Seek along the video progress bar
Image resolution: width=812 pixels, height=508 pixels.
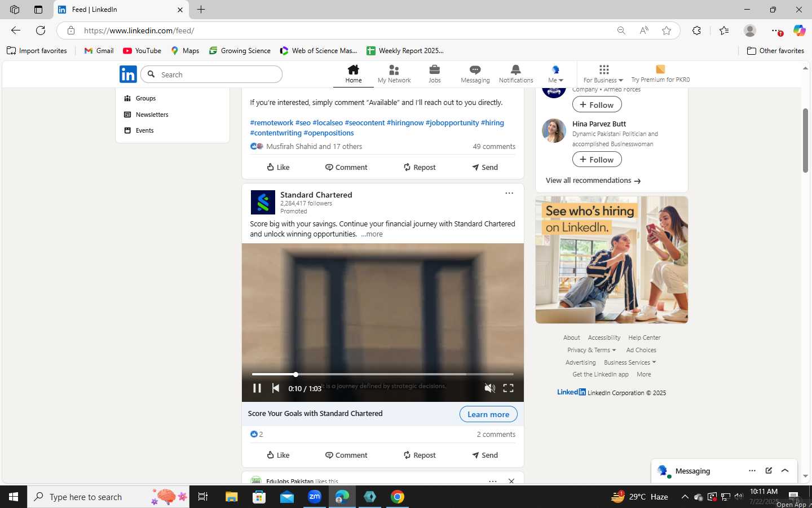pos(383,374)
